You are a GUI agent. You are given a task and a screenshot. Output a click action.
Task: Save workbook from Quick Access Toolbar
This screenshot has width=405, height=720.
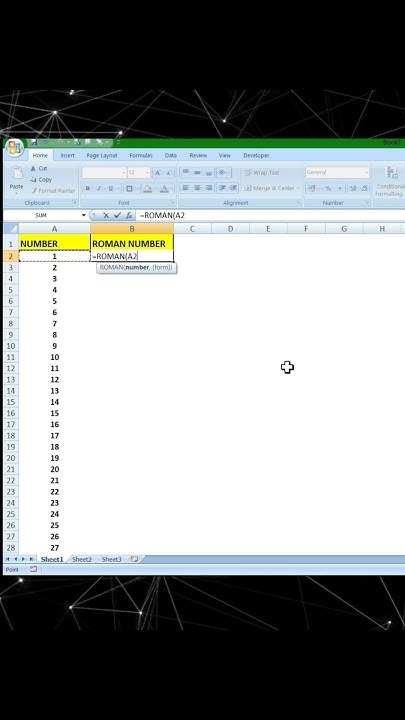pos(34,143)
